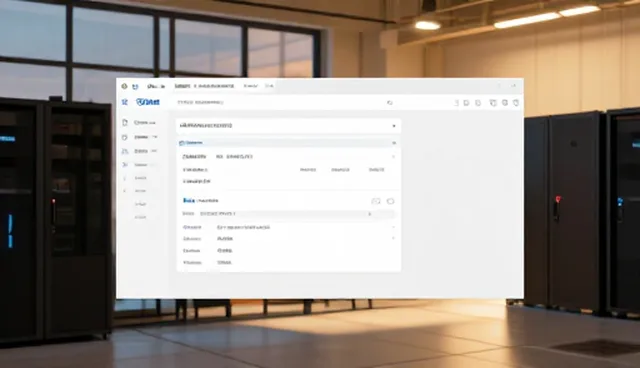Click the round icon at far right of the lower card heading
This screenshot has width=640, height=368.
(390, 201)
